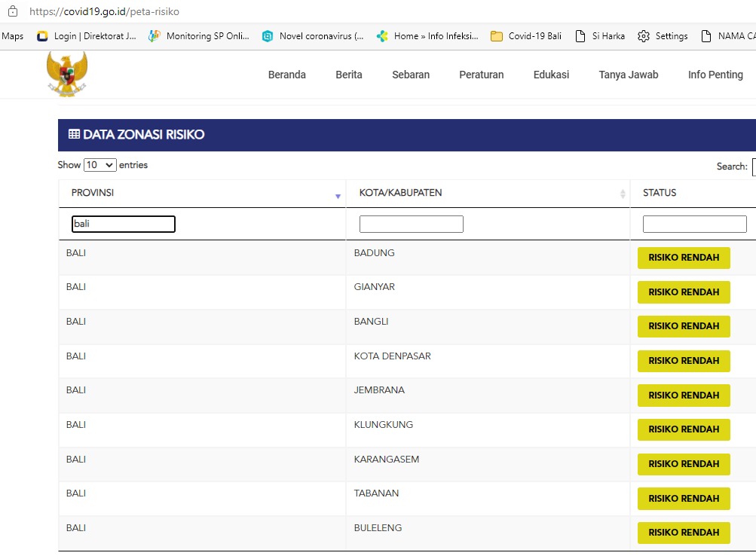Viewport: 756px width, 559px height.
Task: Sort by Kota/Kabupaten column arrows
Action: (x=623, y=194)
